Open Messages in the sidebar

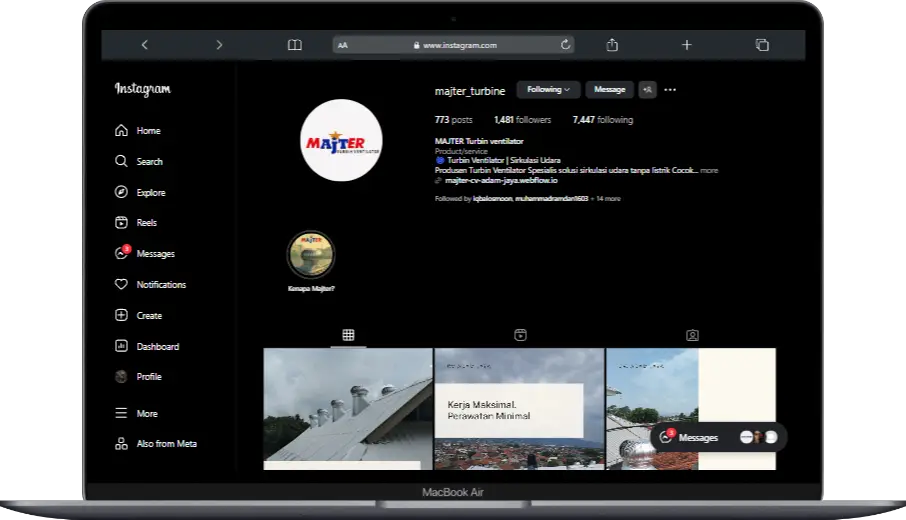click(144, 253)
